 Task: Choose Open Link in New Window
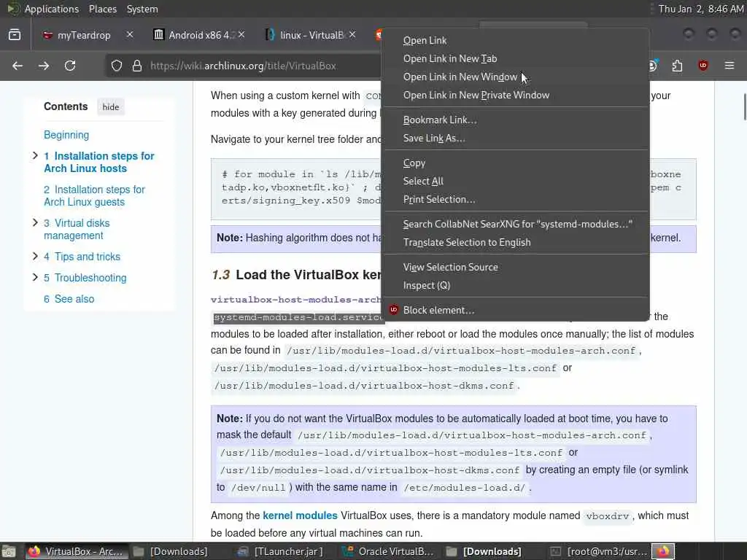[x=516, y=77]
